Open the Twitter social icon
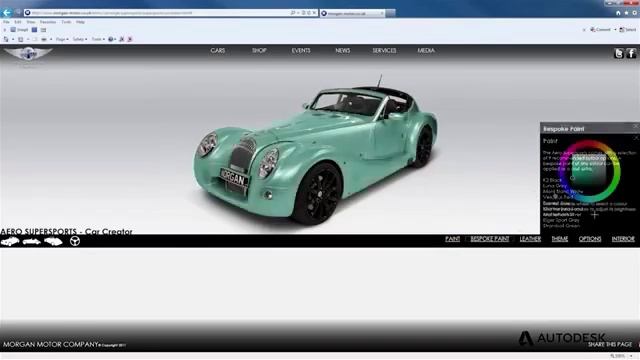 tap(619, 53)
